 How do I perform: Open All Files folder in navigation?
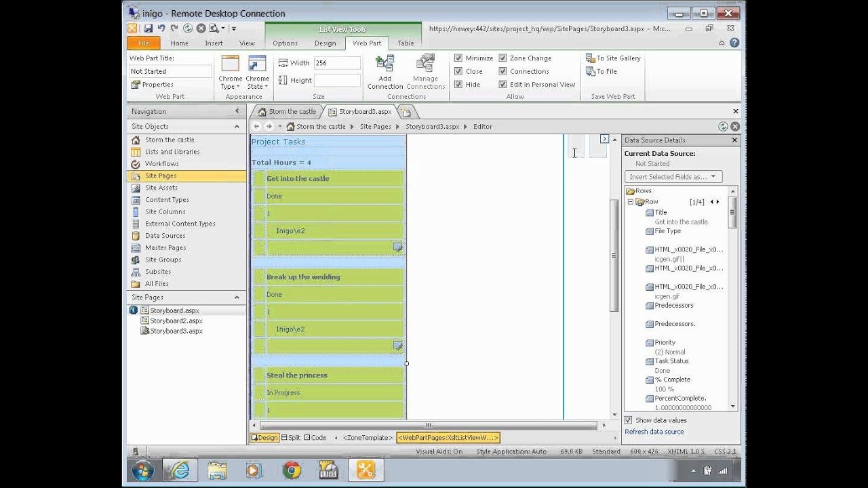click(x=157, y=284)
